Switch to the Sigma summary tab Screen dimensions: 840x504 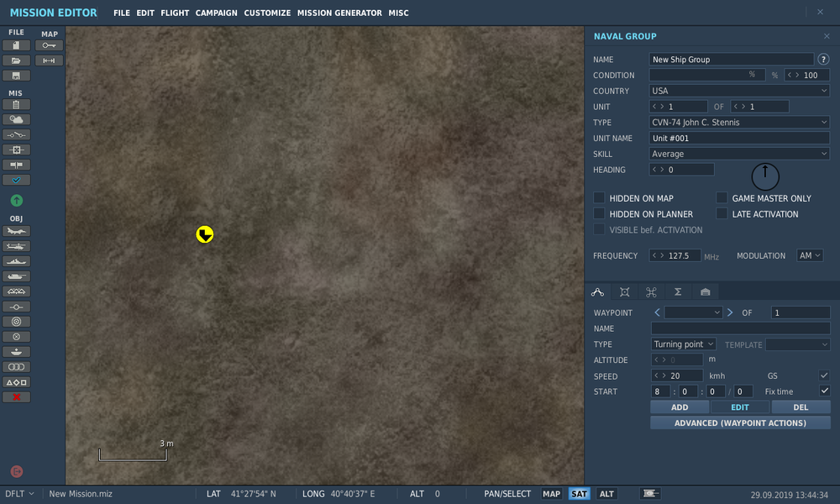(x=678, y=292)
